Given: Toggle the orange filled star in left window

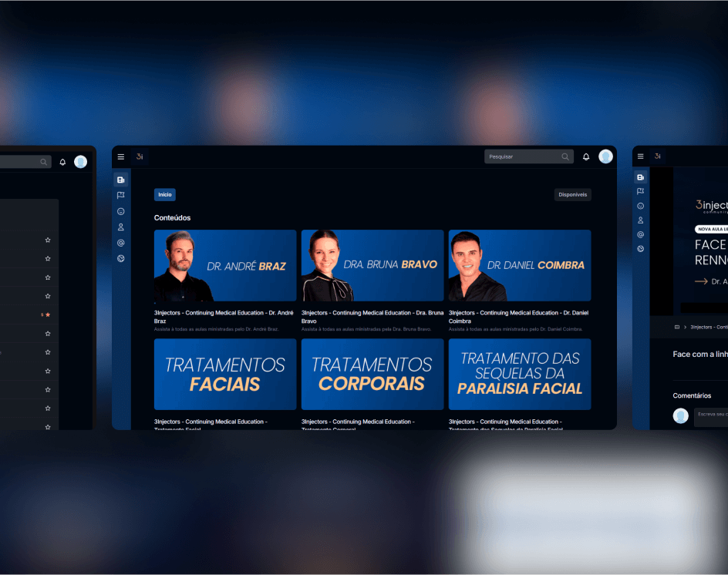Looking at the screenshot, I should [48, 314].
